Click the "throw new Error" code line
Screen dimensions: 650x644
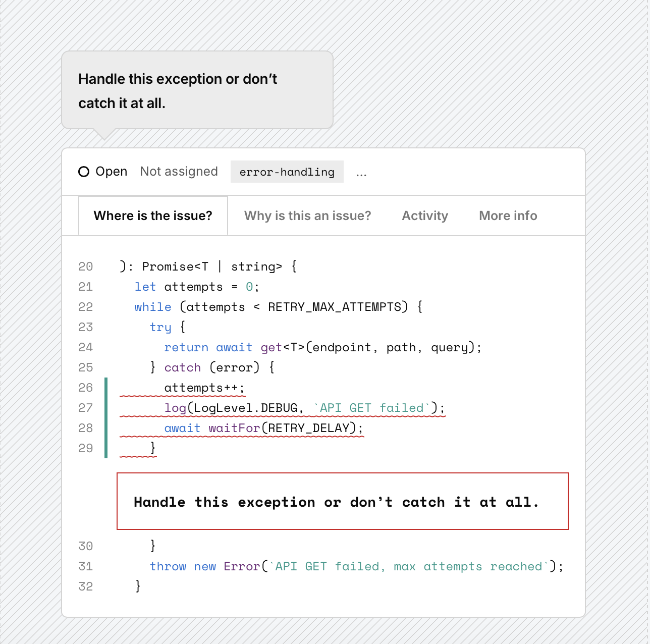tap(356, 566)
